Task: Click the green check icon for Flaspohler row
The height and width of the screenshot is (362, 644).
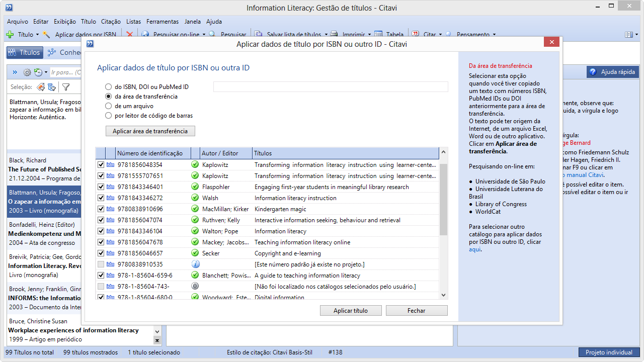Action: (x=195, y=187)
